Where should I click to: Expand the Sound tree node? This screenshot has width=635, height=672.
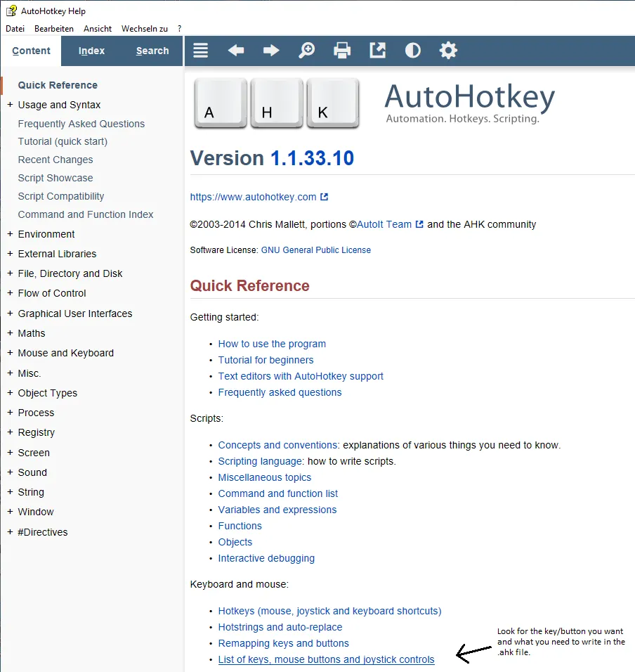click(10, 472)
